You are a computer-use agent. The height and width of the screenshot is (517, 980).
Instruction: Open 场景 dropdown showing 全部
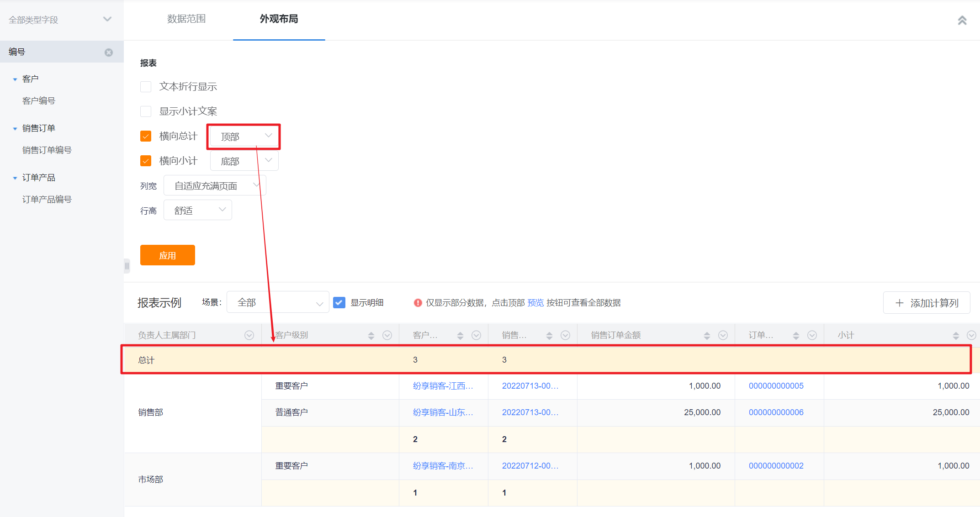pos(278,302)
